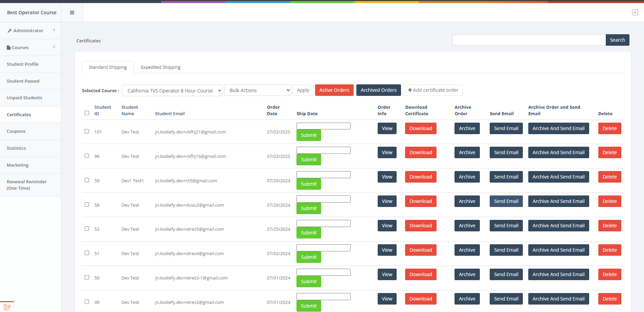Switch to the Expedited Shipping tab

click(x=160, y=67)
